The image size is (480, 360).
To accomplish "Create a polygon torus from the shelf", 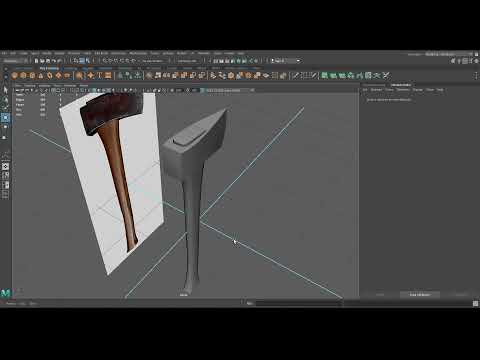I will tap(50, 76).
